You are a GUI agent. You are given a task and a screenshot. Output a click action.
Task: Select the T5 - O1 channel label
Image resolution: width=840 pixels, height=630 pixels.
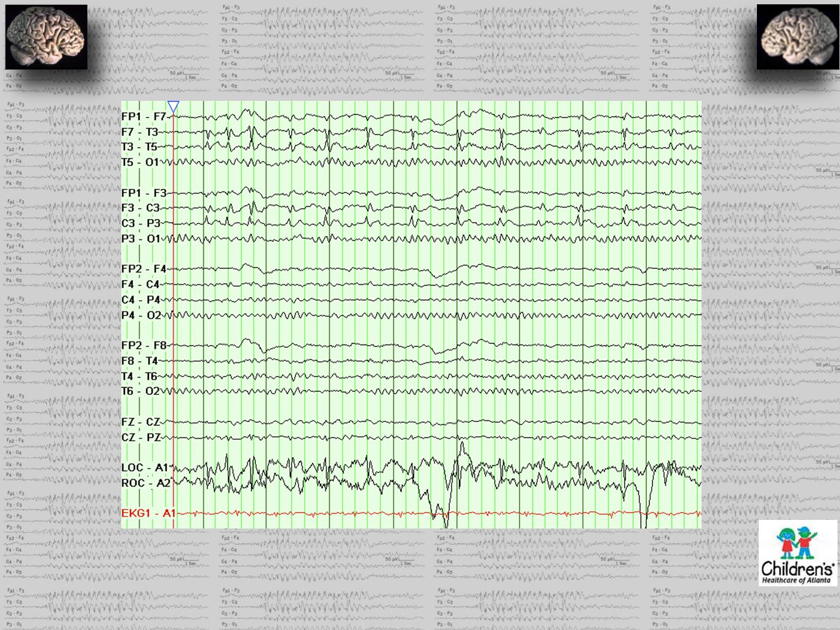tap(140, 162)
